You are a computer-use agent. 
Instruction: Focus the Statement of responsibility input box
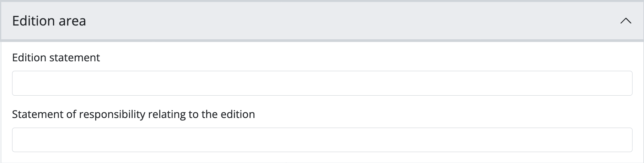(322, 140)
